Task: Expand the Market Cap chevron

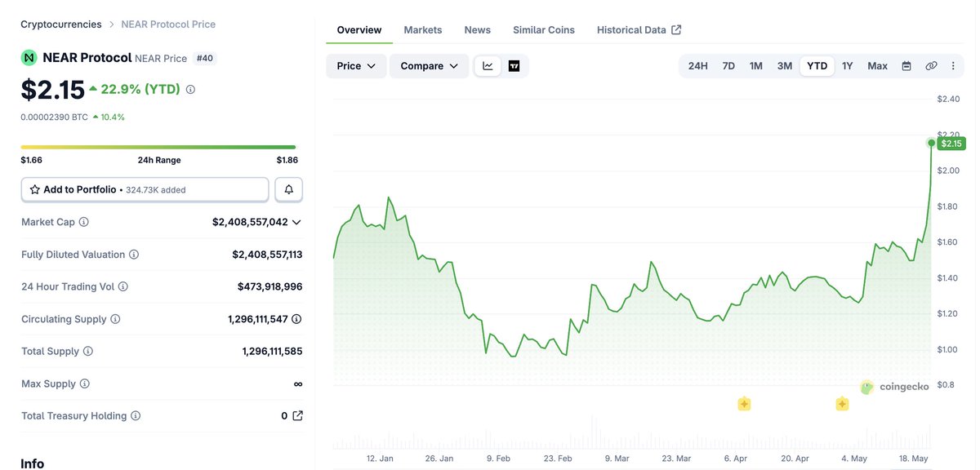Action: [x=296, y=222]
